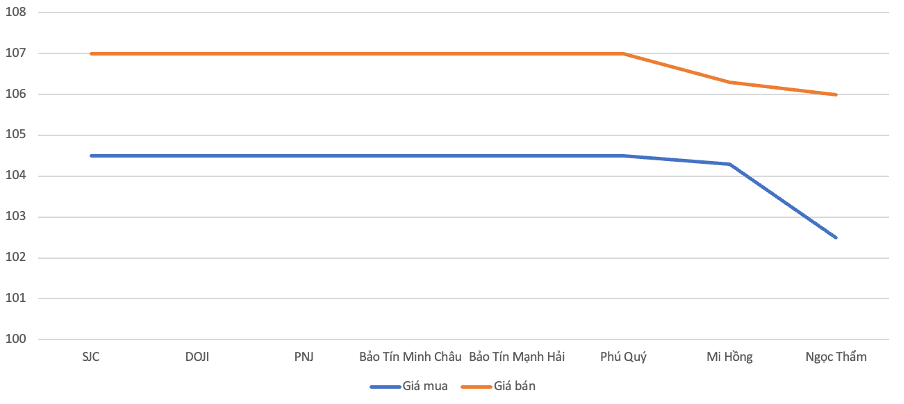Select the Giá bán legend label
904x404 pixels.
point(515,387)
